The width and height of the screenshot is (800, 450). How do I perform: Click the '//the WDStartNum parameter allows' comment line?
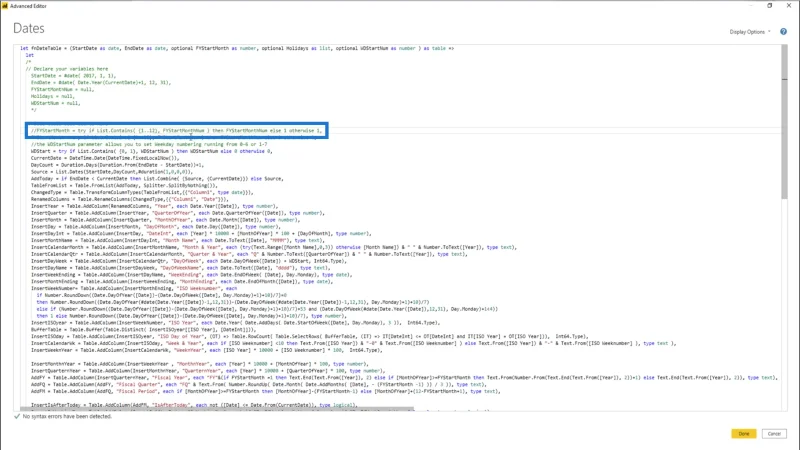coord(149,144)
